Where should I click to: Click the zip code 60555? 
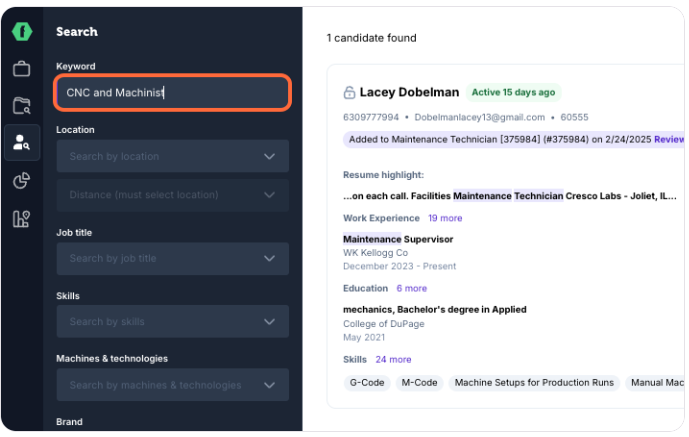coord(574,118)
